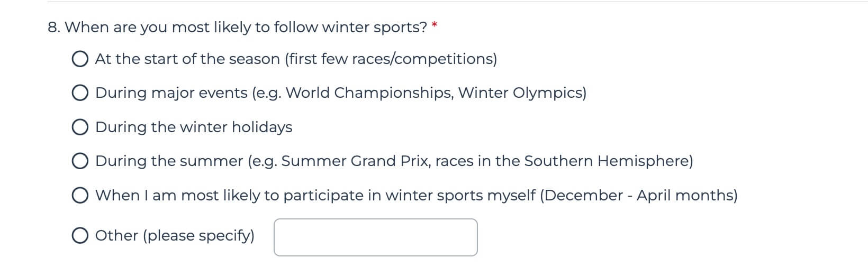The width and height of the screenshot is (868, 276).
Task: Choose the 'participate in winter sports myself' radio button
Action: (80, 196)
